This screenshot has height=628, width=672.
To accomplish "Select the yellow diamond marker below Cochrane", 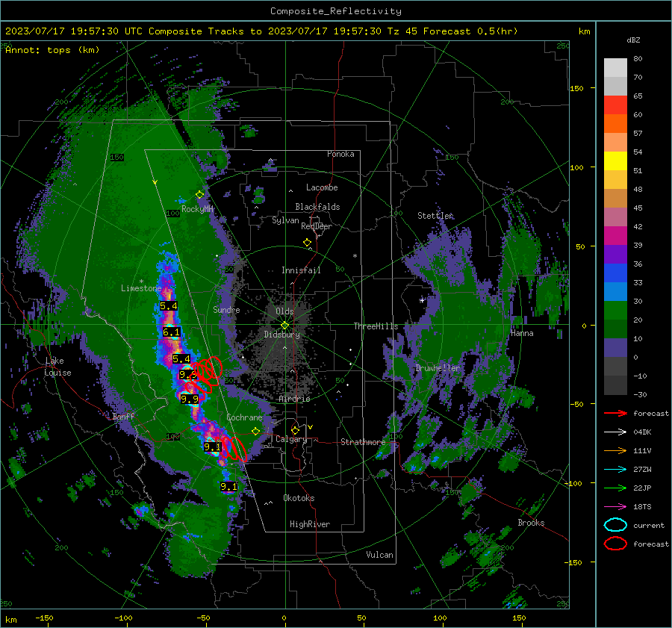I will (x=255, y=431).
